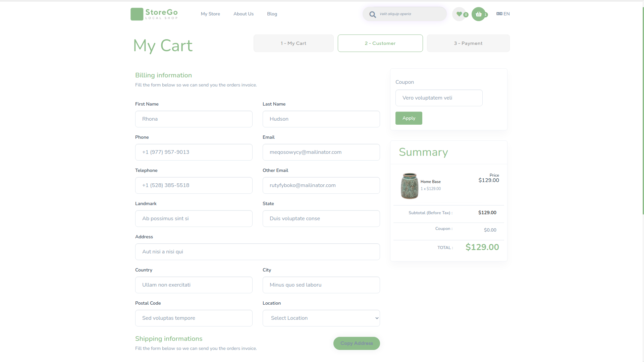Click the Home Base vase thumbnail
The width and height of the screenshot is (644, 362).
tap(409, 186)
